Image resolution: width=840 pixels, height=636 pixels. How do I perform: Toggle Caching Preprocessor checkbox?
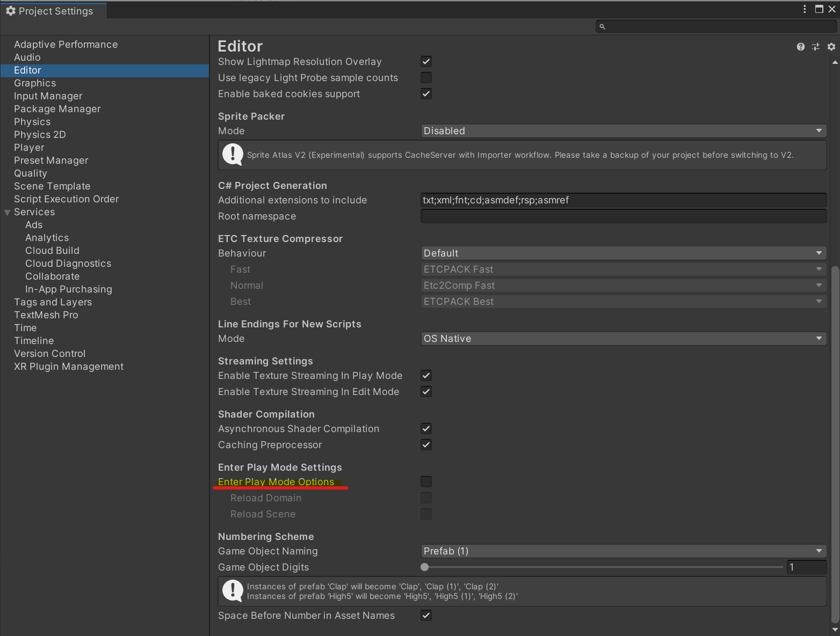point(426,445)
